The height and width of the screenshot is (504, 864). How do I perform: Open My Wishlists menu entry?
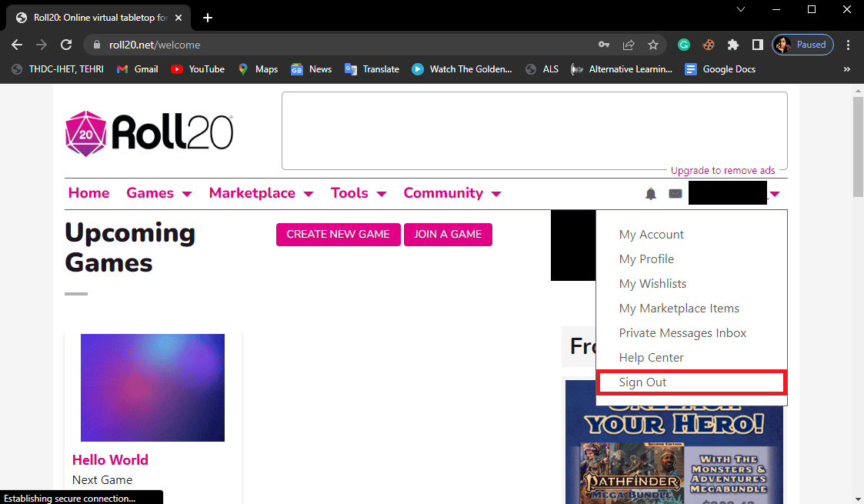(x=652, y=284)
